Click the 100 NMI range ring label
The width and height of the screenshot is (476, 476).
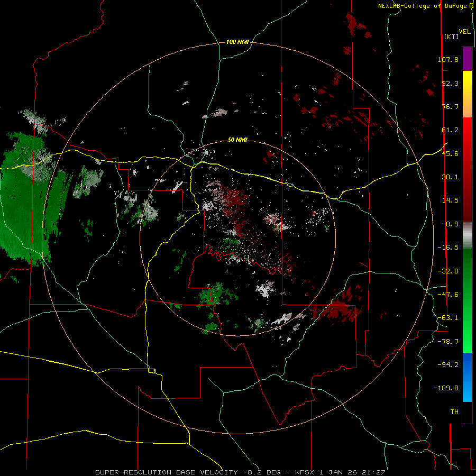coord(237,42)
